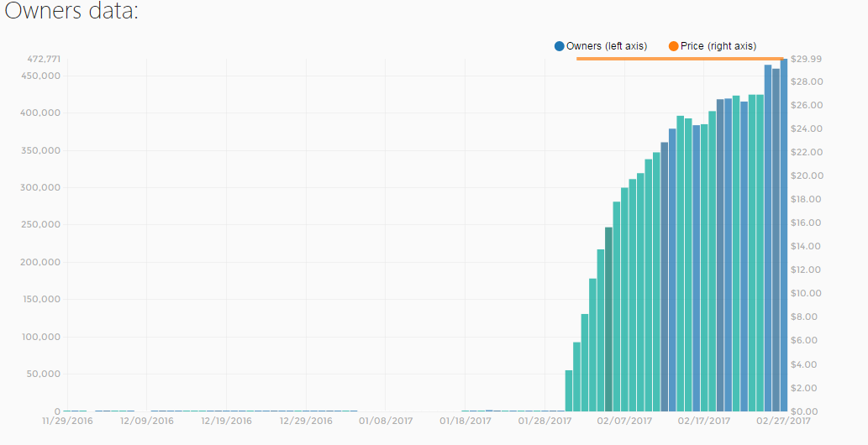Screen dimensions: 868x445
Task: Click the $12.00 right axis label
Action: pyautogui.click(x=808, y=270)
